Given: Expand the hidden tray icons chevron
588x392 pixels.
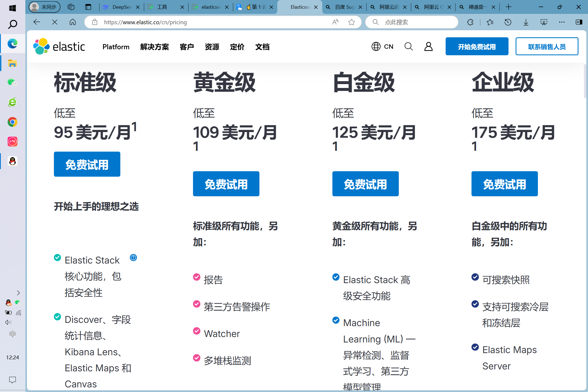Looking at the screenshot, I should tap(18, 293).
